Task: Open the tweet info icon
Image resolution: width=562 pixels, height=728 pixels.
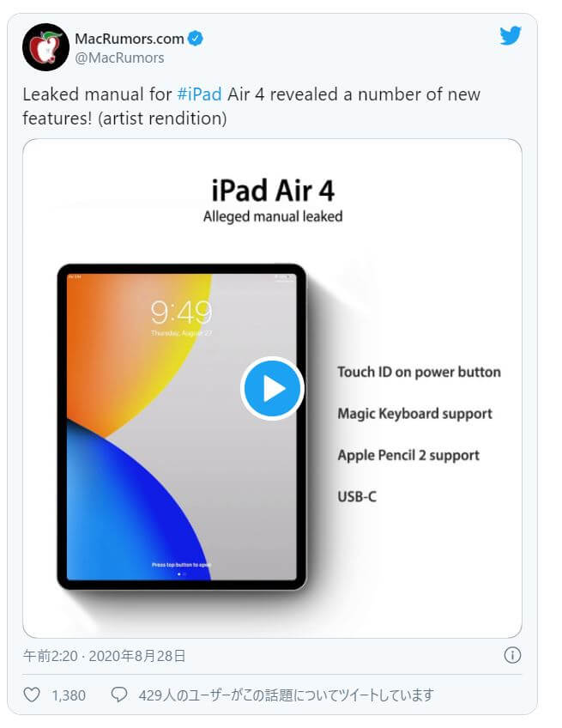Action: [512, 655]
